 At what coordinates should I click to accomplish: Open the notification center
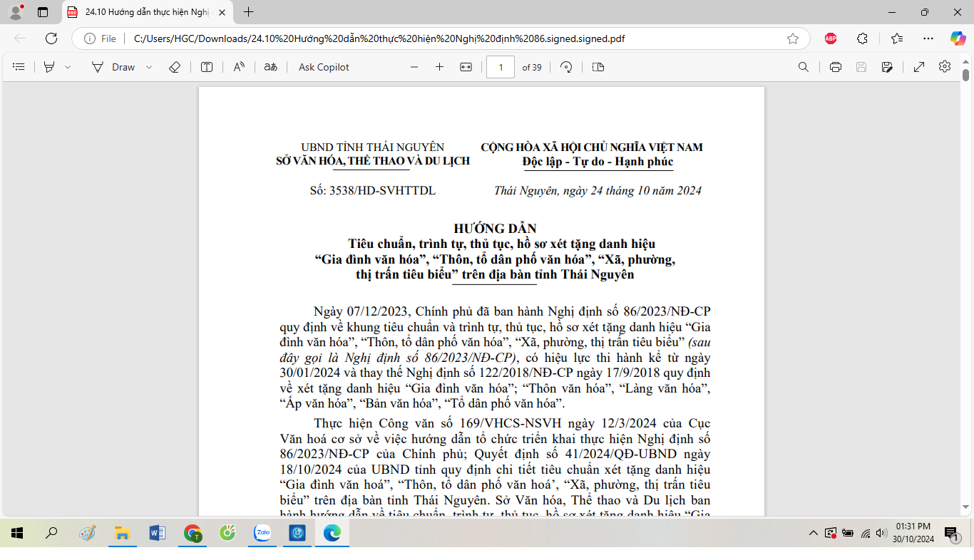[951, 533]
